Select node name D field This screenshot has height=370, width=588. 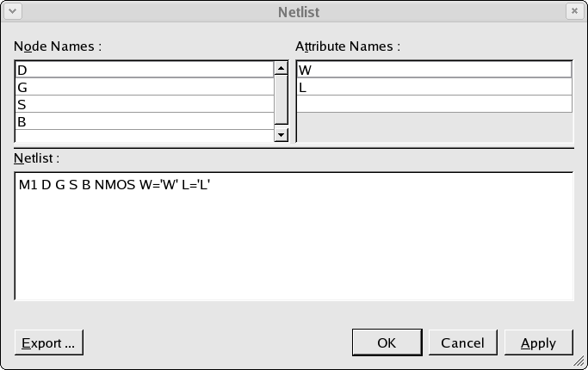click(x=145, y=70)
